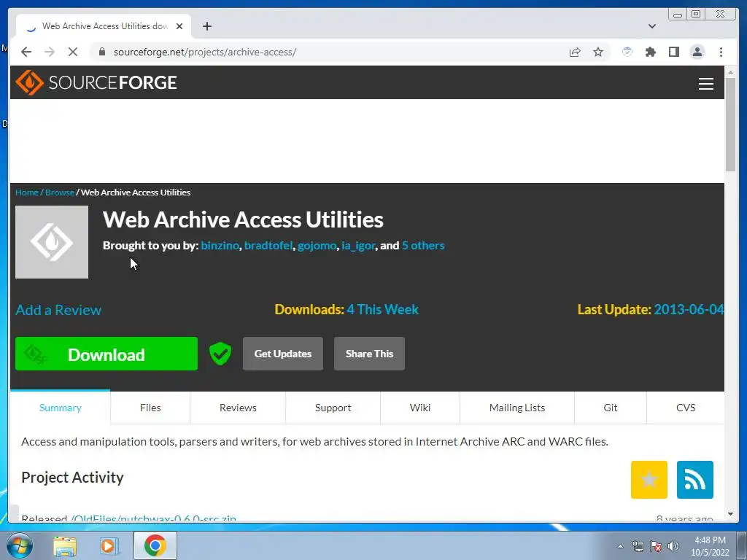Viewport: 747px width, 560px height.
Task: Switch to the Reviews tab
Action: tap(238, 408)
